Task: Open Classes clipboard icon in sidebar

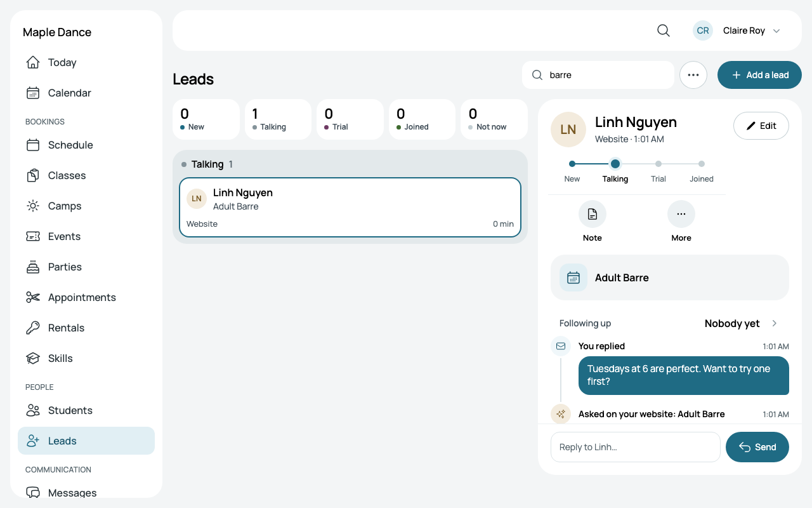Action: (x=33, y=175)
